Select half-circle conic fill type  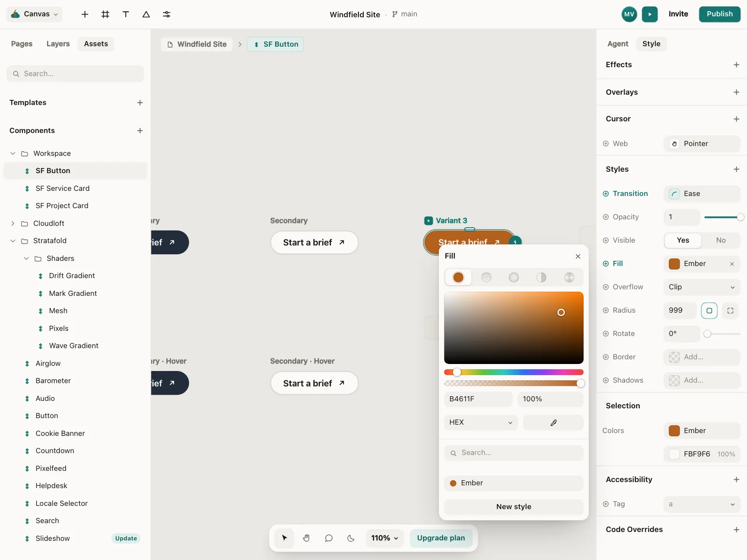coord(541,278)
